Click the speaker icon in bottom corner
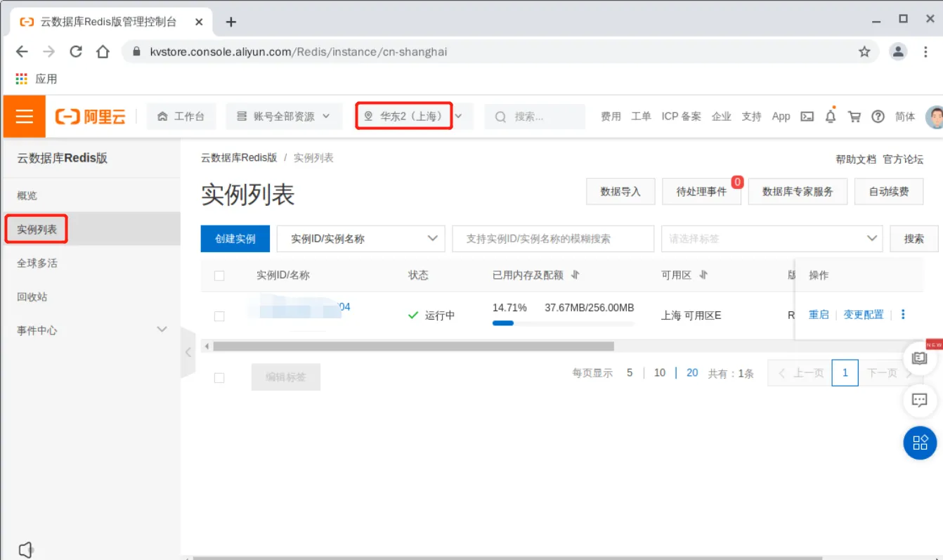The height and width of the screenshot is (560, 943). [26, 549]
